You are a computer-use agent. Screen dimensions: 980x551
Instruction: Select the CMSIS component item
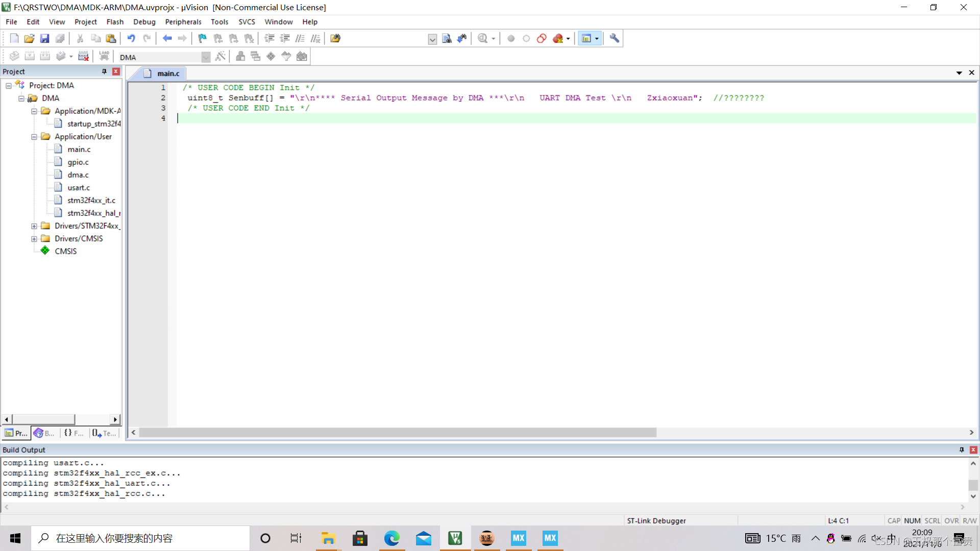(x=66, y=252)
